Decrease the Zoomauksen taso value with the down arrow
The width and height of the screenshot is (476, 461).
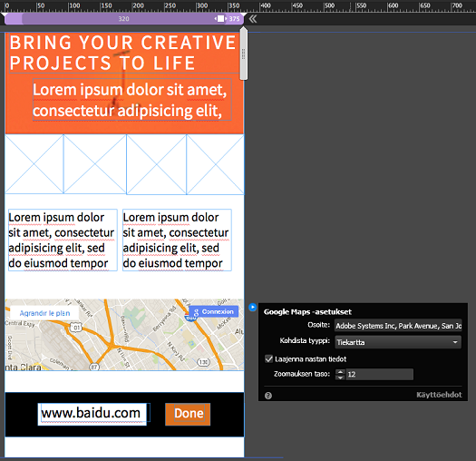coord(340,378)
